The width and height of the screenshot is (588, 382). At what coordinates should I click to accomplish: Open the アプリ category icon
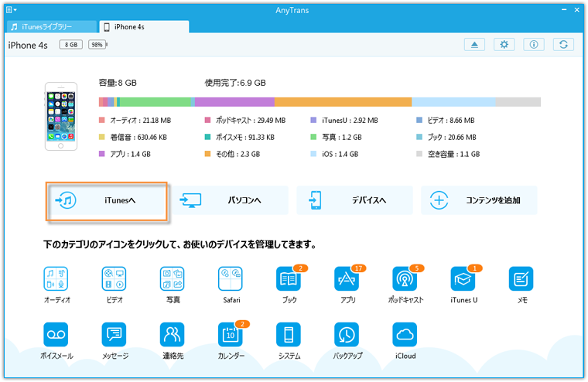tap(347, 279)
